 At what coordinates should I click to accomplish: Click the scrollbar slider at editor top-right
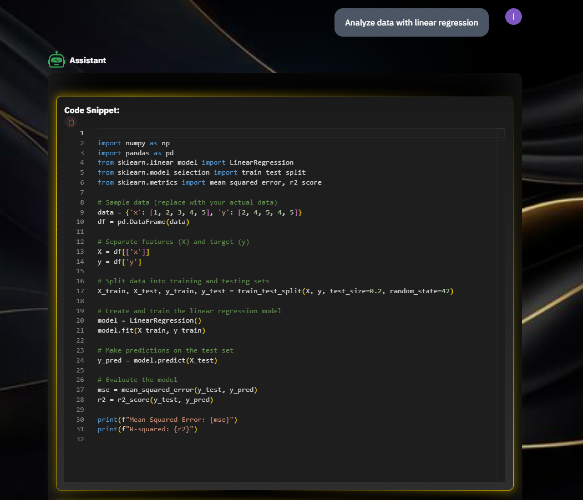501,133
